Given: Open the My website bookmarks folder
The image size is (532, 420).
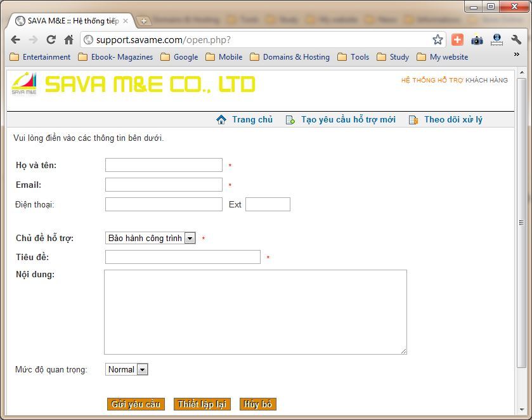Looking at the screenshot, I should click(x=443, y=57).
